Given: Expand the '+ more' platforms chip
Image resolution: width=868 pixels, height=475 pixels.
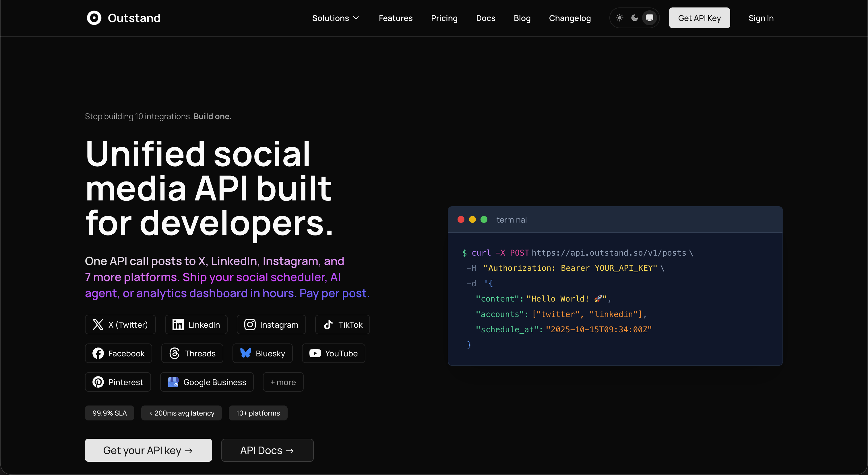Looking at the screenshot, I should point(283,382).
